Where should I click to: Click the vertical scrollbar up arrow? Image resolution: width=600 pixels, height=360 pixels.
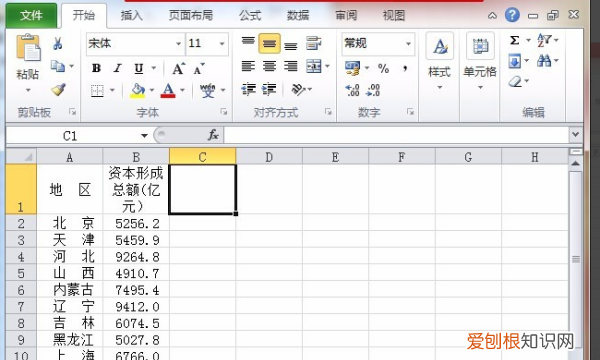[575, 164]
